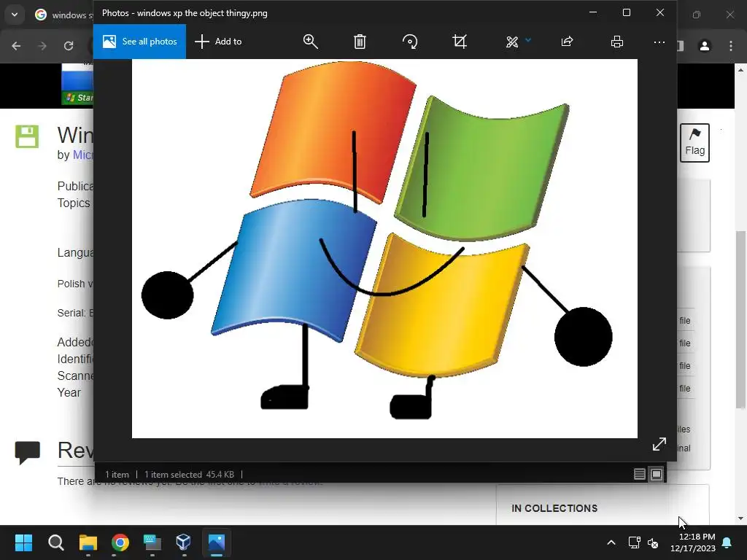Share the photo using share icon
The image size is (747, 560).
566,42
